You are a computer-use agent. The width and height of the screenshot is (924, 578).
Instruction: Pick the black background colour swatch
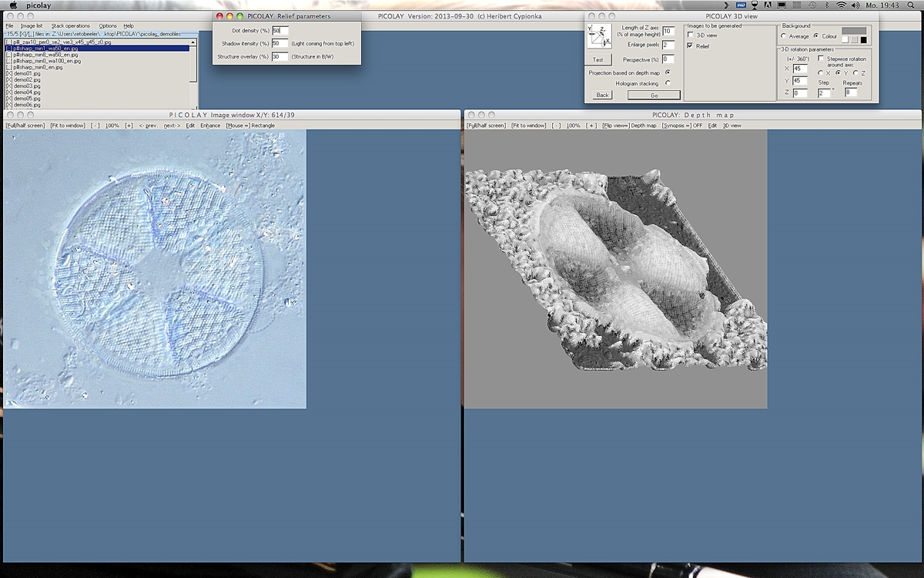pos(863,40)
